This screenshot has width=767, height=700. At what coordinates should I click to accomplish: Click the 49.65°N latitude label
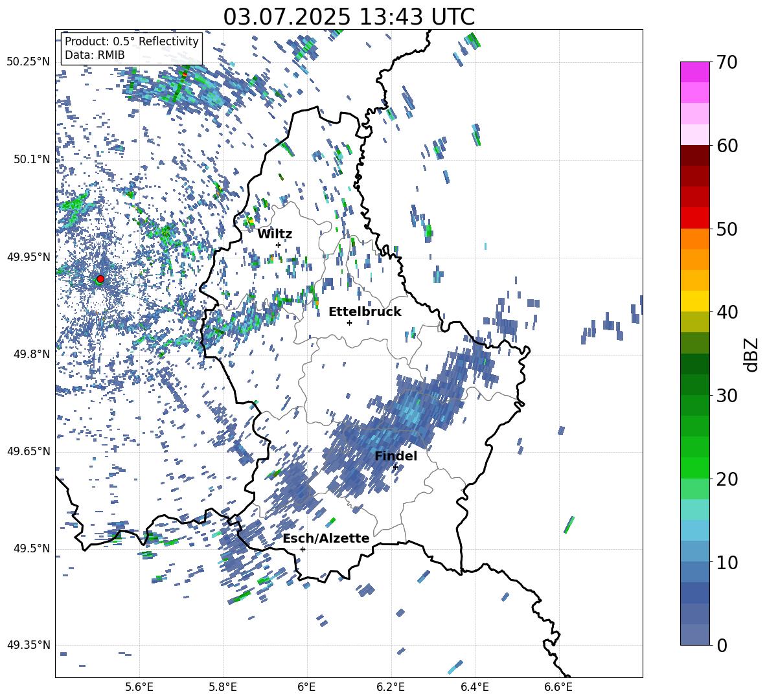point(29,451)
